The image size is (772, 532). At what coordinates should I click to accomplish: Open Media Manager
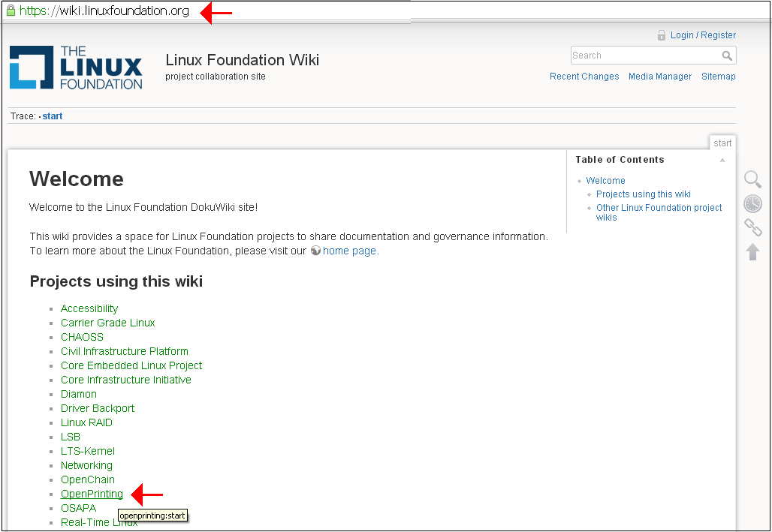[x=660, y=77]
